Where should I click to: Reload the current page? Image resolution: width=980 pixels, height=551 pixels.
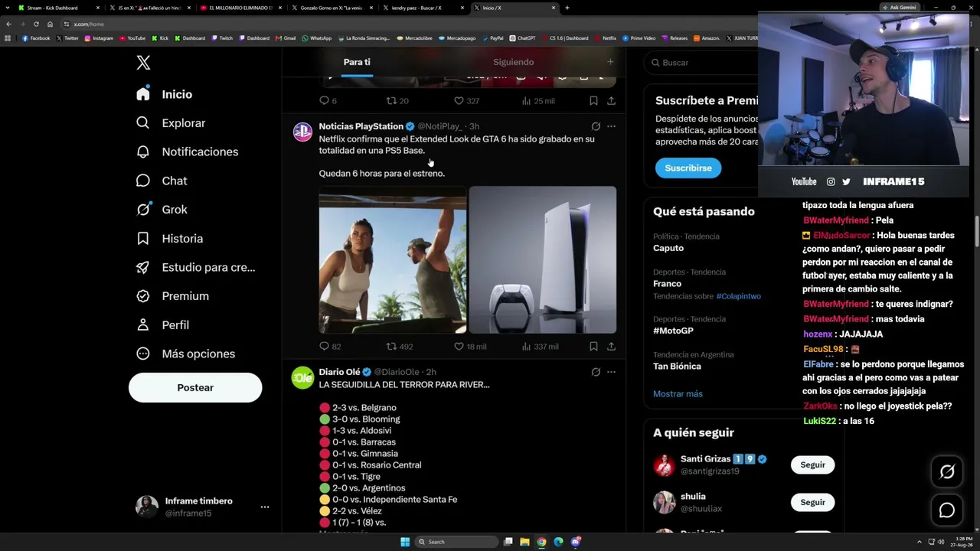pyautogui.click(x=36, y=24)
